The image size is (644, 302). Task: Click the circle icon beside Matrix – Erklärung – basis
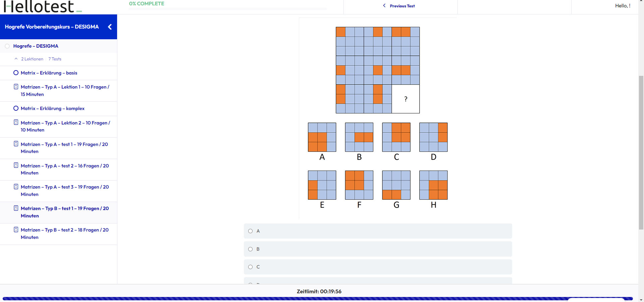pyautogui.click(x=16, y=73)
